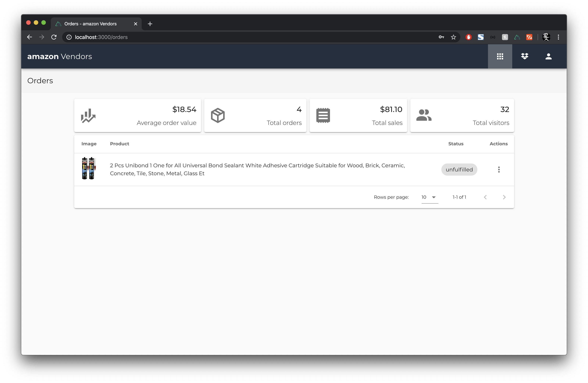Click the Unibond sealant product thumbnail
Image resolution: width=588 pixels, height=383 pixels.
click(x=88, y=168)
